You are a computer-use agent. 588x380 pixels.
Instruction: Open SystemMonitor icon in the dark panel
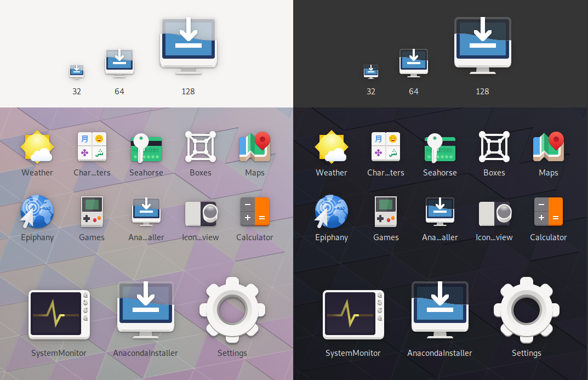coord(353,314)
